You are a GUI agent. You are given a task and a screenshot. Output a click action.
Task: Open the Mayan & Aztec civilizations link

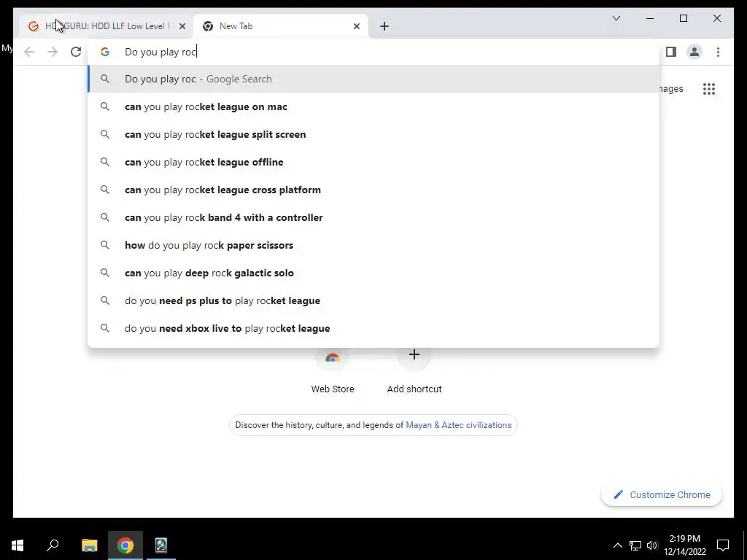pos(458,425)
